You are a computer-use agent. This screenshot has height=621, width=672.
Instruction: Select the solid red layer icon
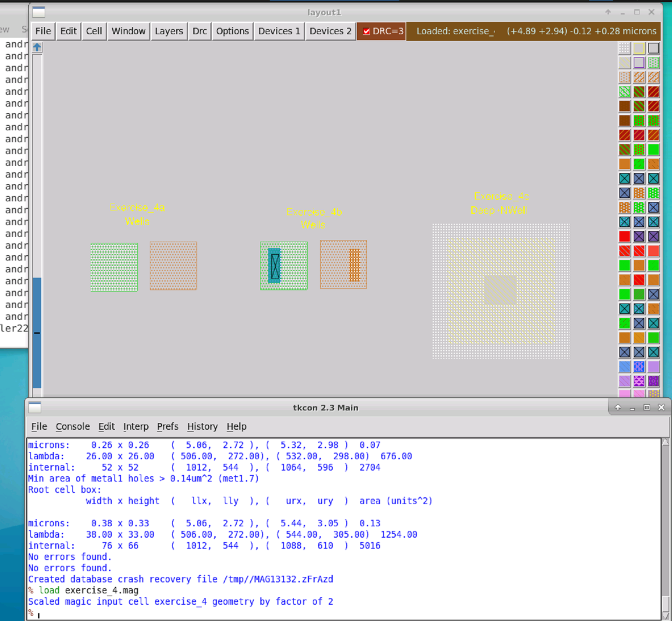click(x=624, y=236)
